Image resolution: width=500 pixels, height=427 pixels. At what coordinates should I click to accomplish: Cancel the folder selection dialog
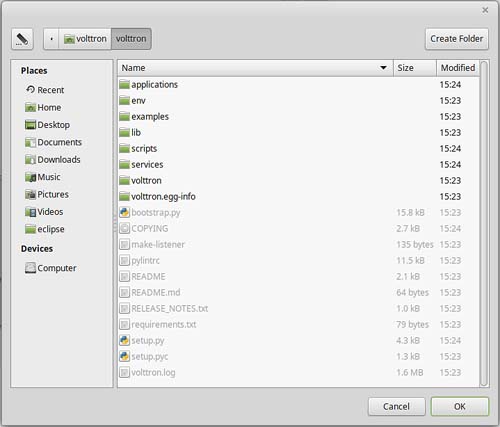tap(396, 406)
